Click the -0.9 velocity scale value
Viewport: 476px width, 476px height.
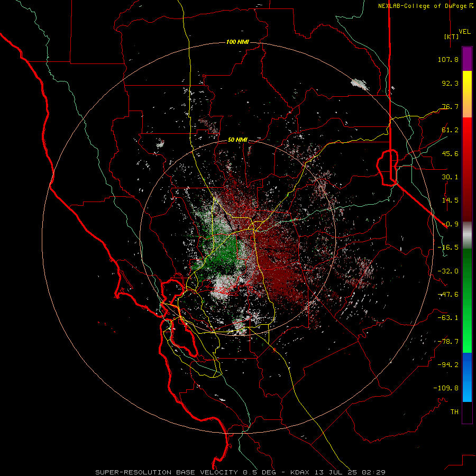click(x=450, y=224)
